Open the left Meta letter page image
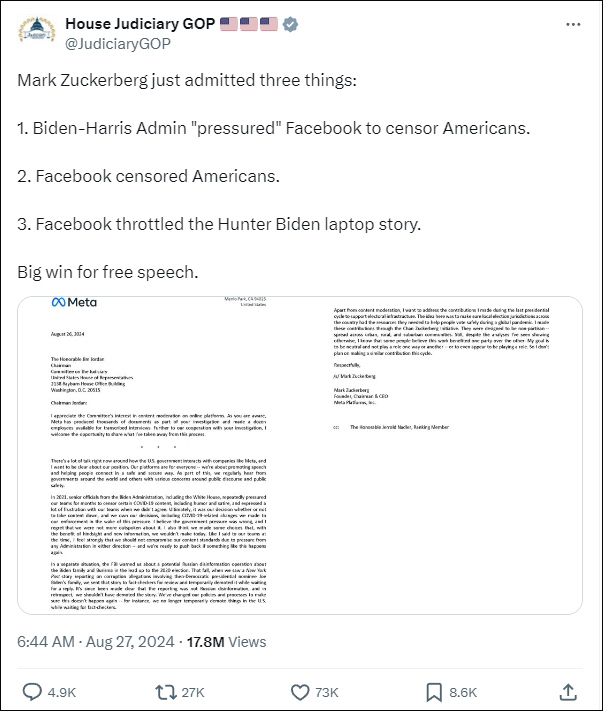 172,455
